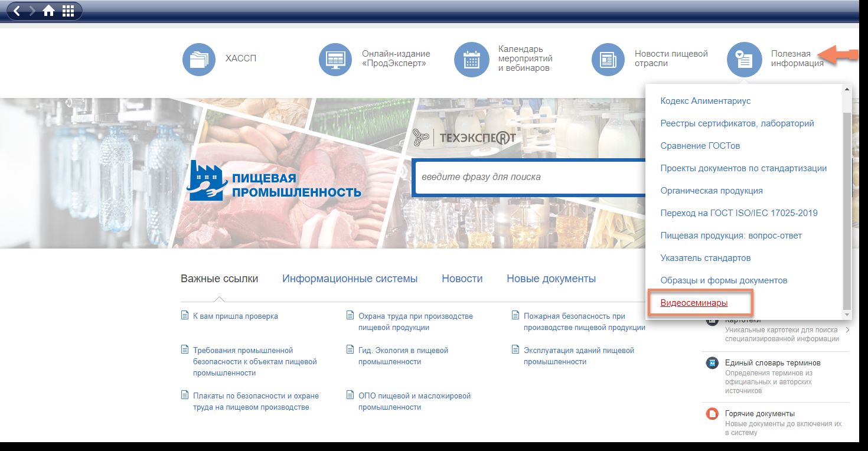Click the Горячие документы icon

(x=712, y=414)
